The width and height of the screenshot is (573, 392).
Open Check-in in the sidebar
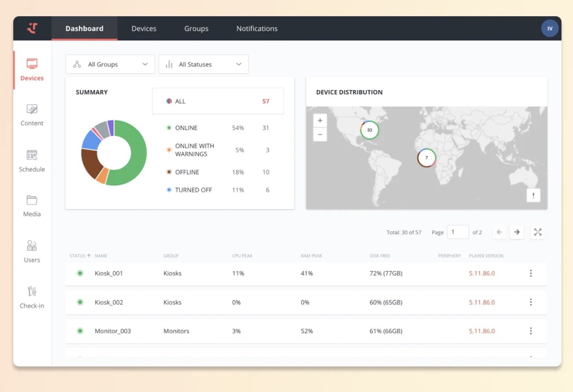click(32, 297)
